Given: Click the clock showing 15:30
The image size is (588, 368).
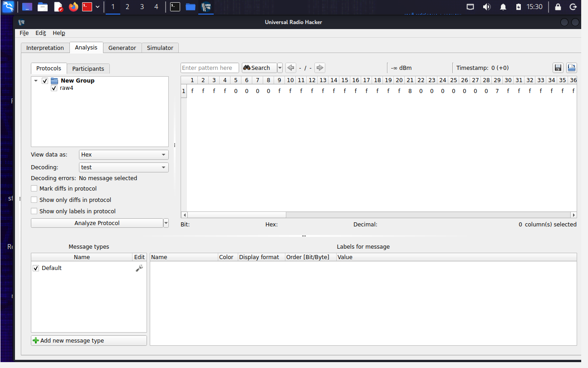Looking at the screenshot, I should [x=534, y=7].
